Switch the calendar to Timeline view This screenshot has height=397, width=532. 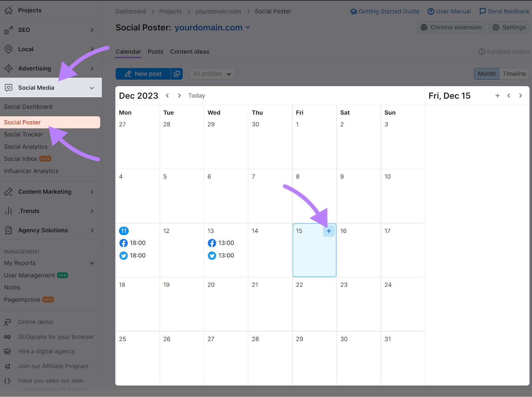click(x=514, y=73)
